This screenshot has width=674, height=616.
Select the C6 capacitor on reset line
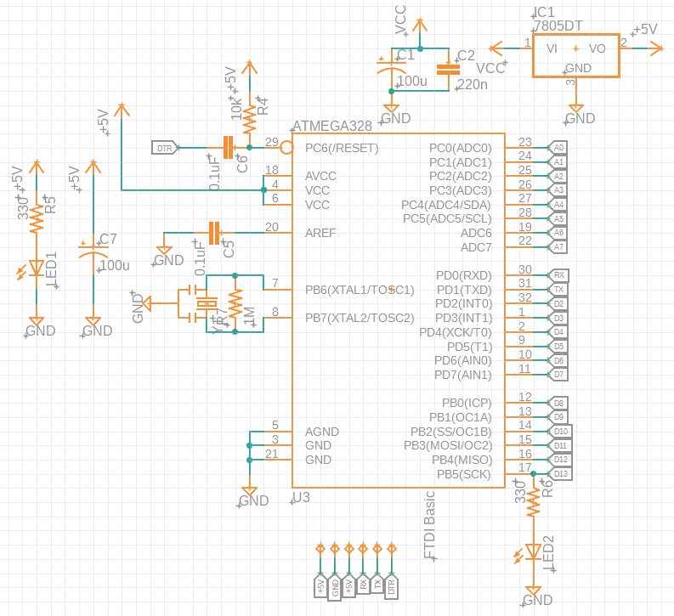click(227, 147)
